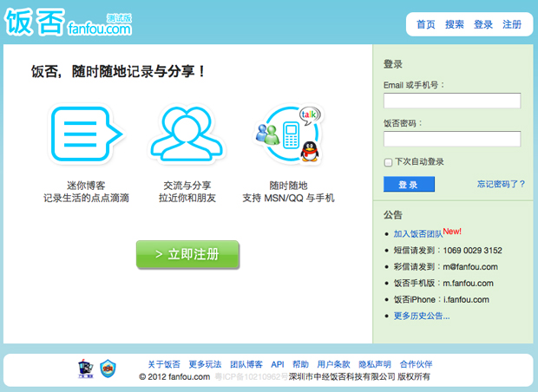Click the blue shield security icon in footer
This screenshot has width=538, height=392.
point(108,369)
